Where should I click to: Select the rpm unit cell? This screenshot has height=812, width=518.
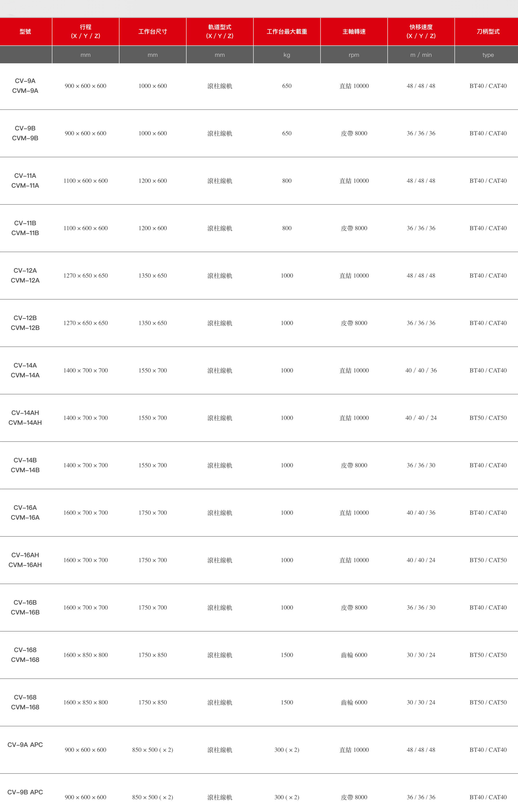click(354, 55)
